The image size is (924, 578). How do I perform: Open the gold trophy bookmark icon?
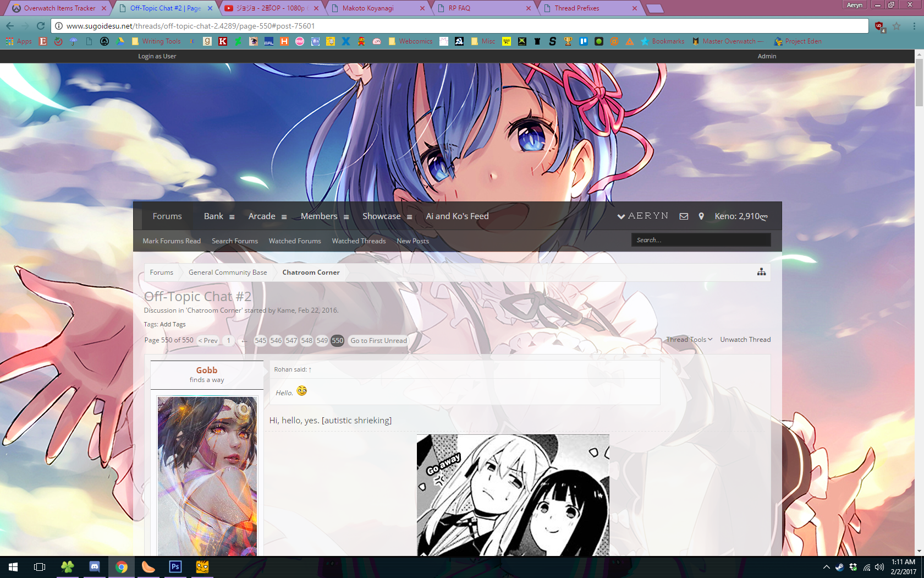(568, 41)
